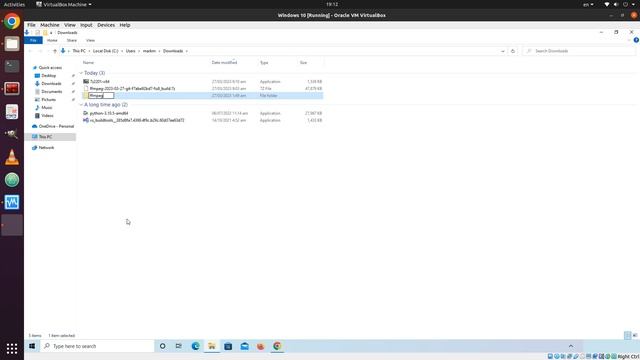Sort by Type column header
Image resolution: width=640 pixels, height=360 pixels.
[x=264, y=62]
